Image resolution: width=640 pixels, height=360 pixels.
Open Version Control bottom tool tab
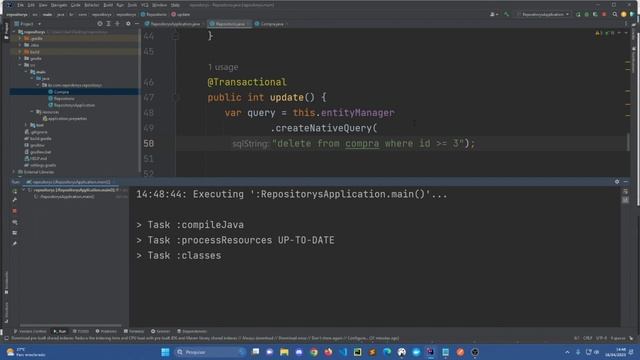[x=30, y=331]
